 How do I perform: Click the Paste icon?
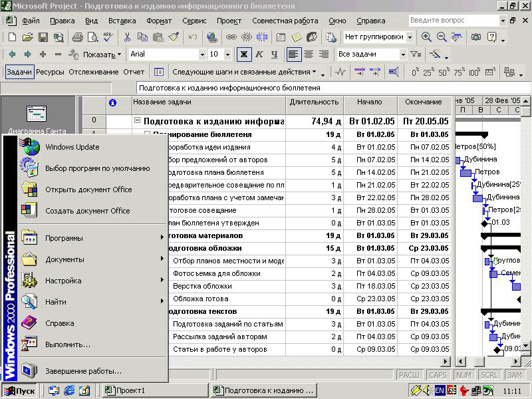158,37
